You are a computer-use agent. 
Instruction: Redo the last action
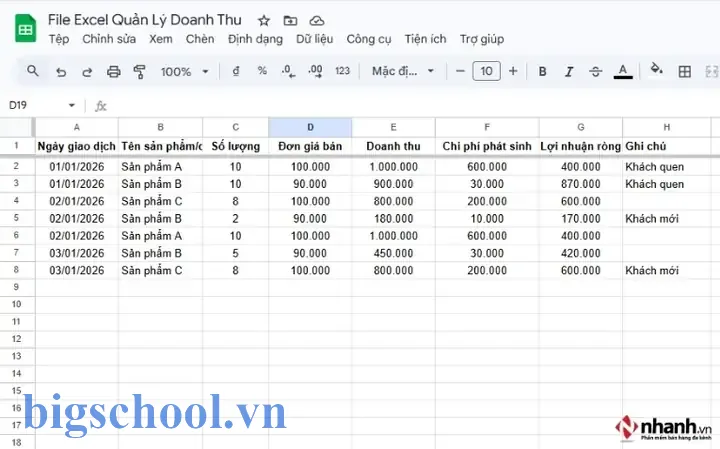[87, 72]
